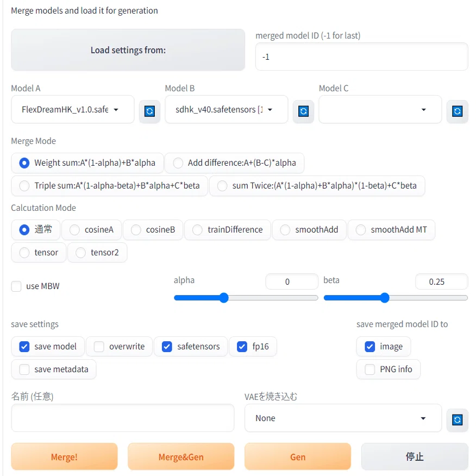Enable the PNG info checkbox
The image size is (476, 476).
click(x=369, y=369)
